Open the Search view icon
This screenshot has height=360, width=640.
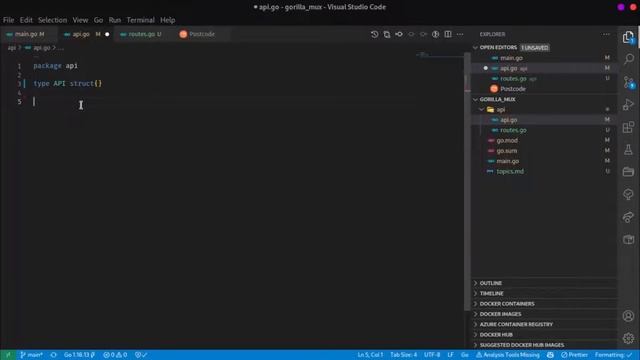[x=629, y=59]
